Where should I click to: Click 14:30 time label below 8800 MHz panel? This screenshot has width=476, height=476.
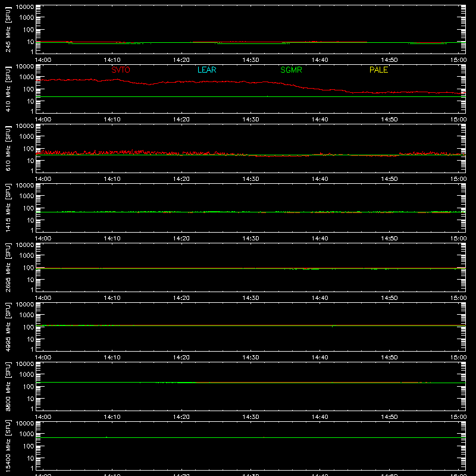(250, 417)
